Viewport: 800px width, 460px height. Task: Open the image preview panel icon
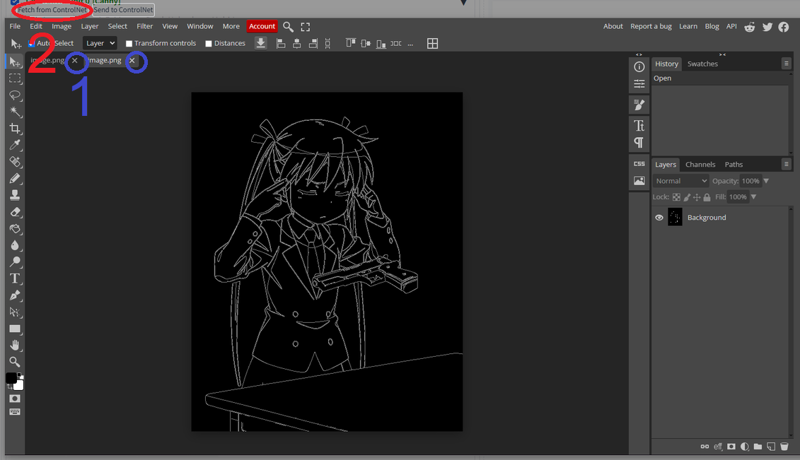[639, 181]
